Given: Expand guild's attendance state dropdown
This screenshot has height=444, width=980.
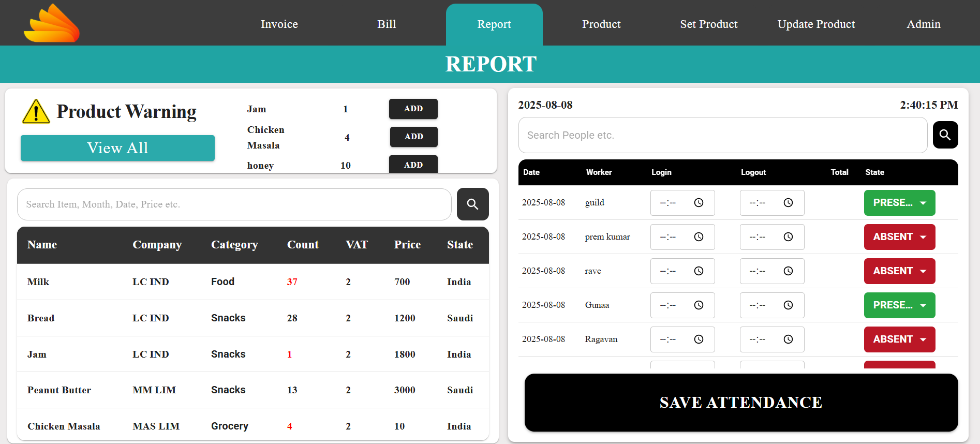Looking at the screenshot, I should [899, 203].
